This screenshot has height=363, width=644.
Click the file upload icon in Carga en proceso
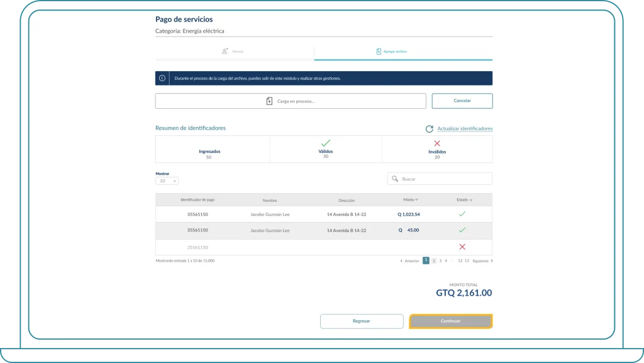(x=270, y=101)
